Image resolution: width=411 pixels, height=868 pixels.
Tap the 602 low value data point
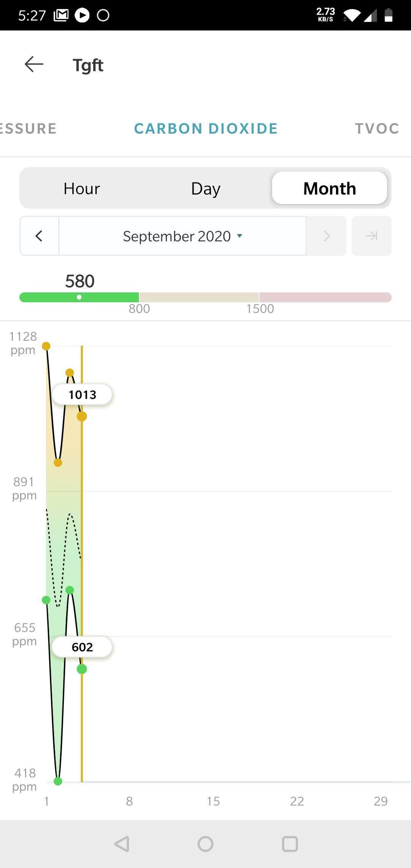pyautogui.click(x=82, y=669)
